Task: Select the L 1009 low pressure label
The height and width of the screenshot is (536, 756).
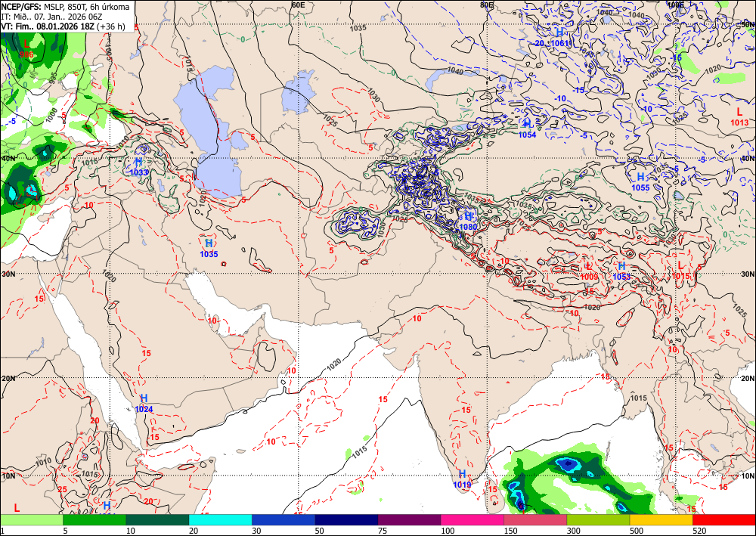Action: (589, 271)
